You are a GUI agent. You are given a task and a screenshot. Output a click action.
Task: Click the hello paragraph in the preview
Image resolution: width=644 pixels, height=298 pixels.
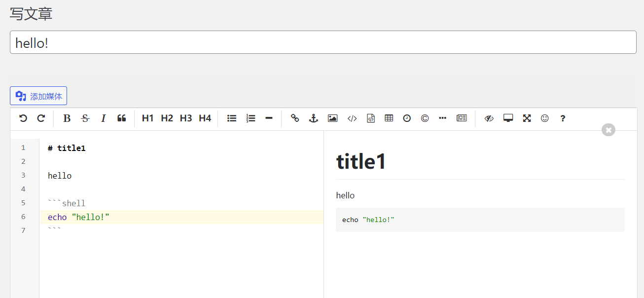345,195
